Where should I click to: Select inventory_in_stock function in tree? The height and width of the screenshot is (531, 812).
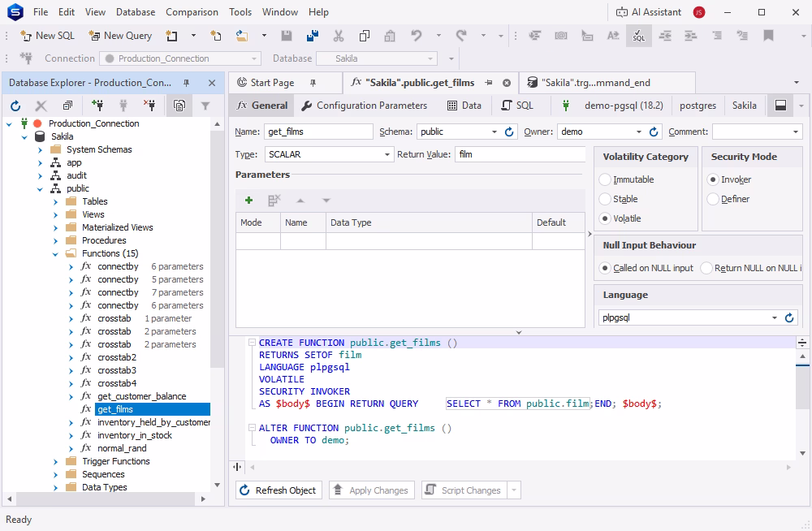(x=135, y=436)
